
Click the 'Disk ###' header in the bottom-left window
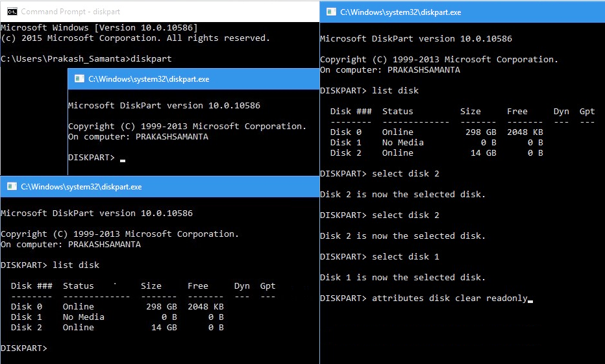(32, 285)
